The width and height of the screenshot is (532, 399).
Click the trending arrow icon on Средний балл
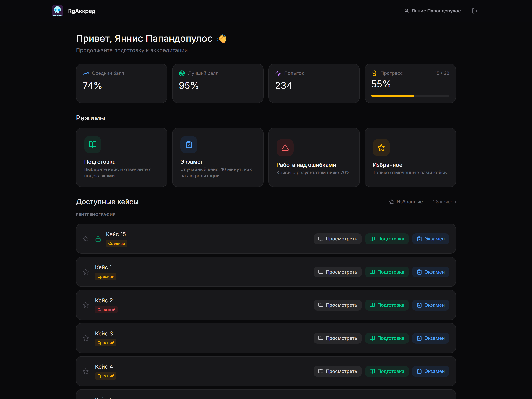tap(86, 73)
